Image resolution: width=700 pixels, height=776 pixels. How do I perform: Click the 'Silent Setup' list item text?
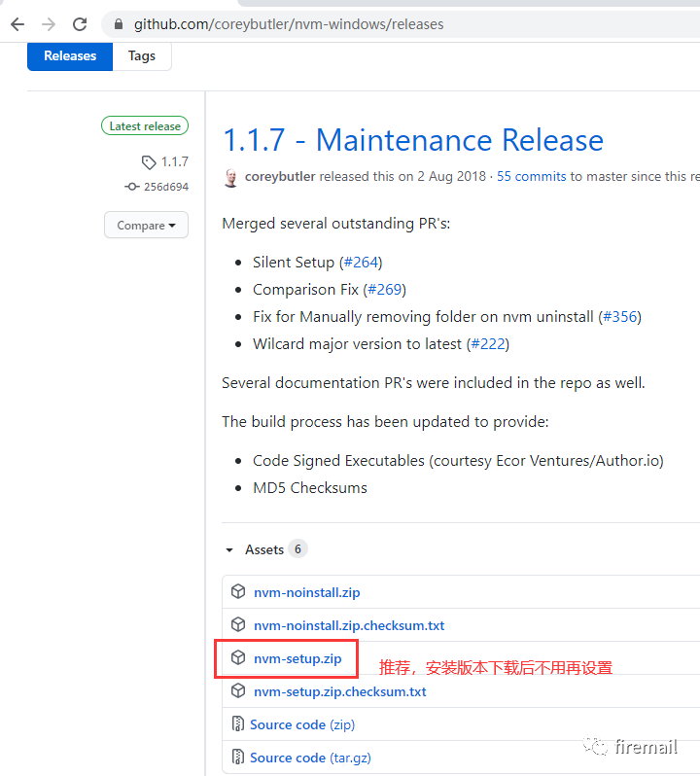click(294, 263)
